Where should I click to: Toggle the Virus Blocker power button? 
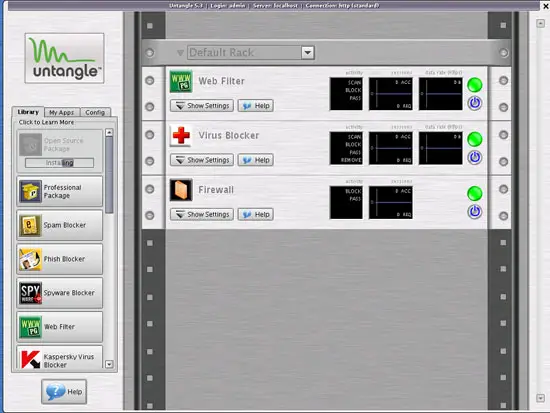475,157
